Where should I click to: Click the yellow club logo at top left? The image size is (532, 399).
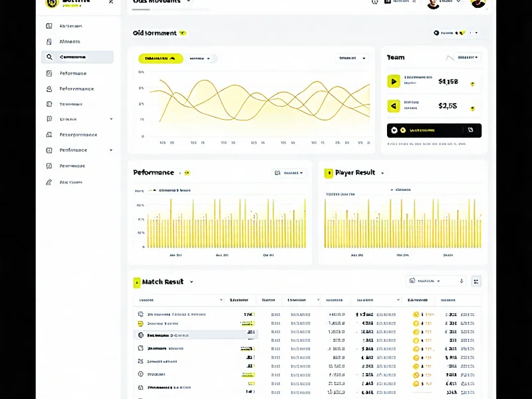(51, 3)
